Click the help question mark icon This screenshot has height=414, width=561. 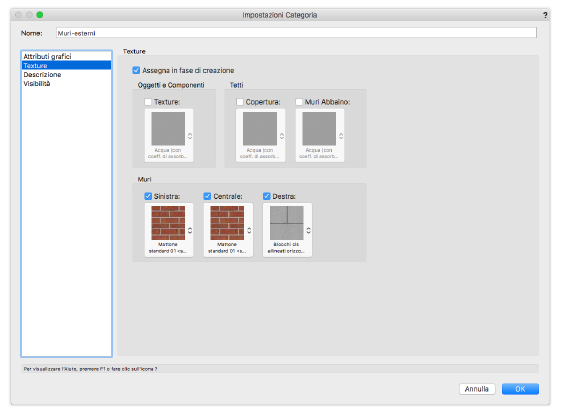[545, 15]
